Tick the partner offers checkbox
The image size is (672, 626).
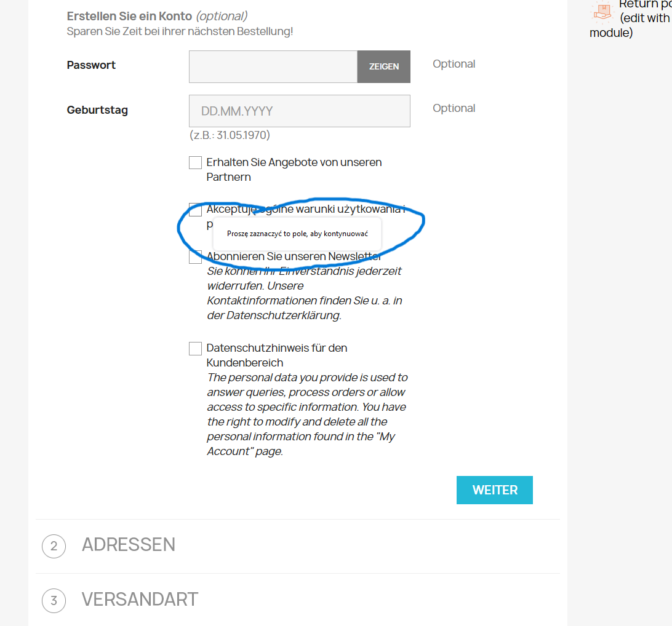point(196,163)
